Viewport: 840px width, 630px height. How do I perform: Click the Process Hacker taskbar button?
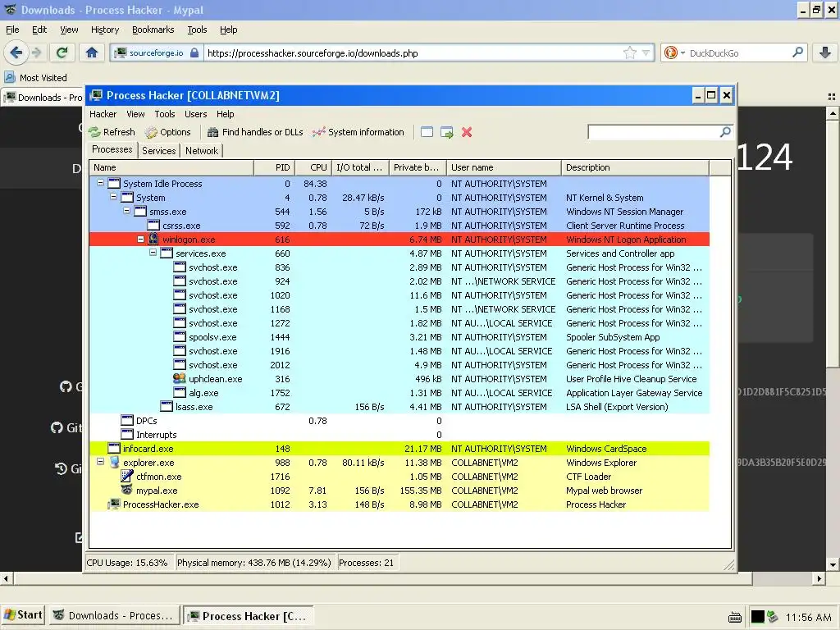[x=248, y=616]
